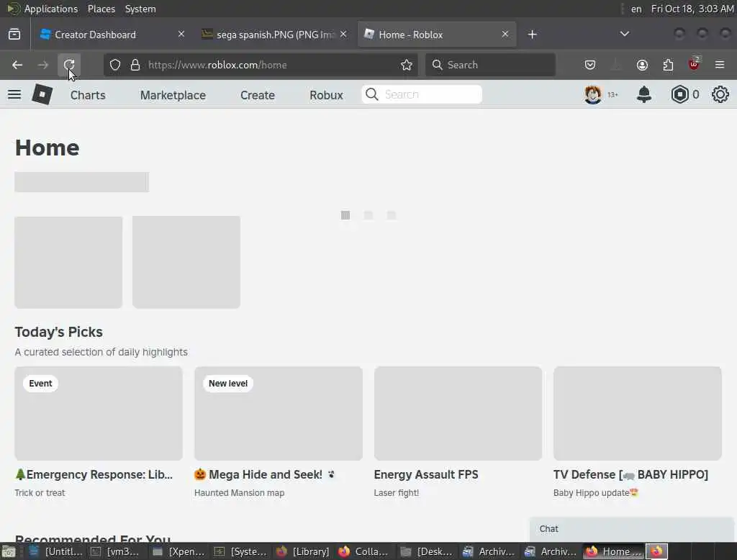Open the avatar profile icon
This screenshot has width=737, height=560.
[x=593, y=94]
